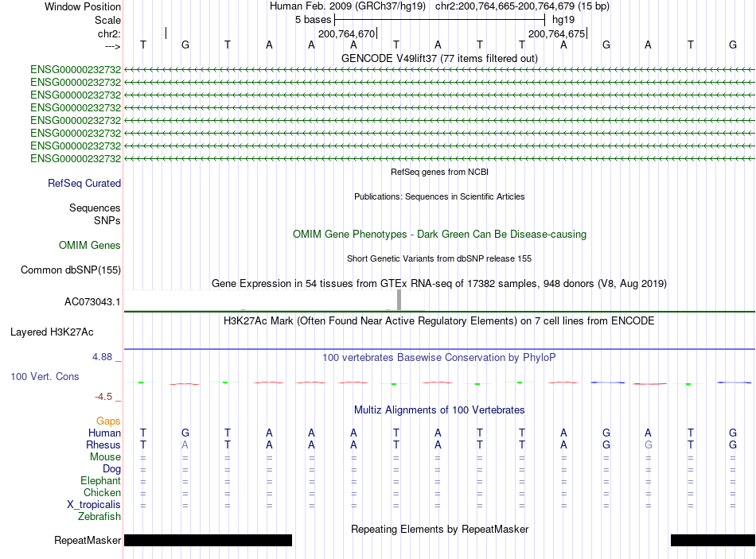The width and height of the screenshot is (756, 559).
Task: Select the Zebrafish alignment row label
Action: (x=99, y=517)
